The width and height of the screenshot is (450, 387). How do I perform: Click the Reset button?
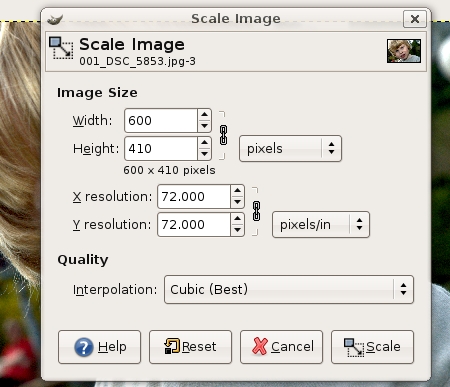point(190,347)
